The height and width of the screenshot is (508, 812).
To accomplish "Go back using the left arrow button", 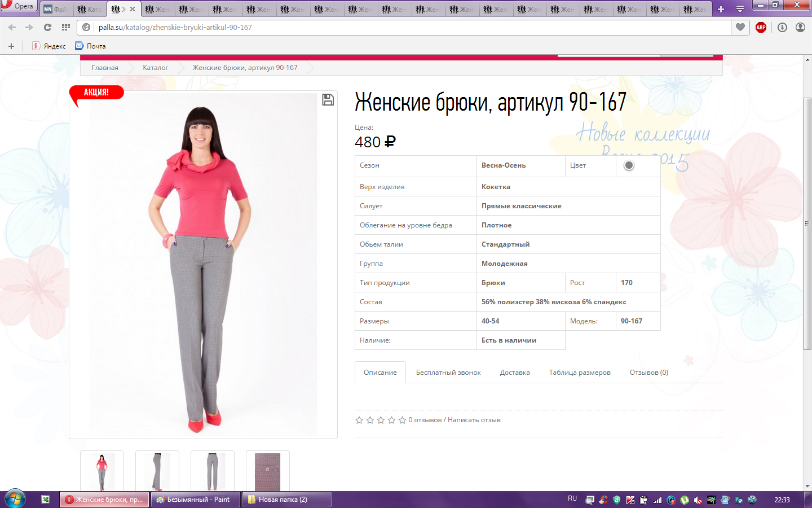I will (x=12, y=27).
